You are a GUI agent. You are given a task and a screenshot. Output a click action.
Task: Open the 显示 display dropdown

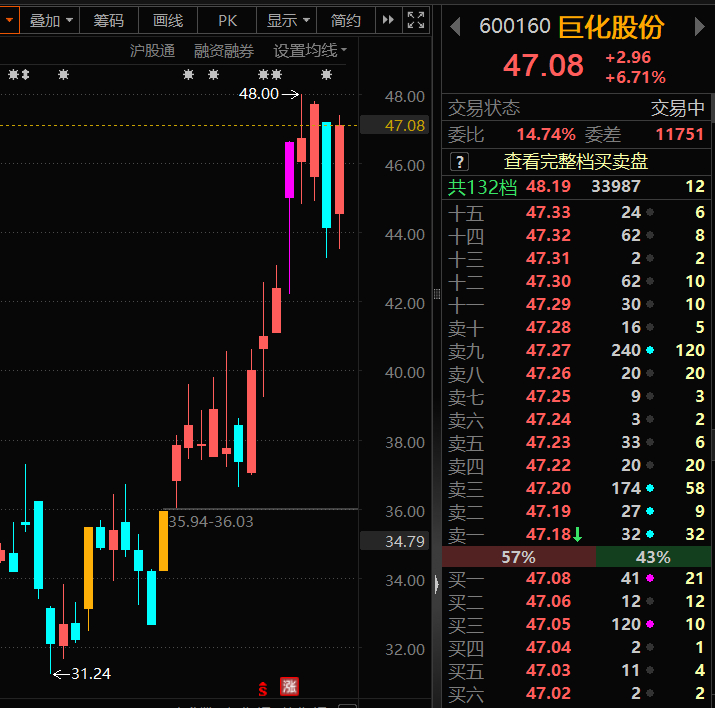pyautogui.click(x=287, y=21)
